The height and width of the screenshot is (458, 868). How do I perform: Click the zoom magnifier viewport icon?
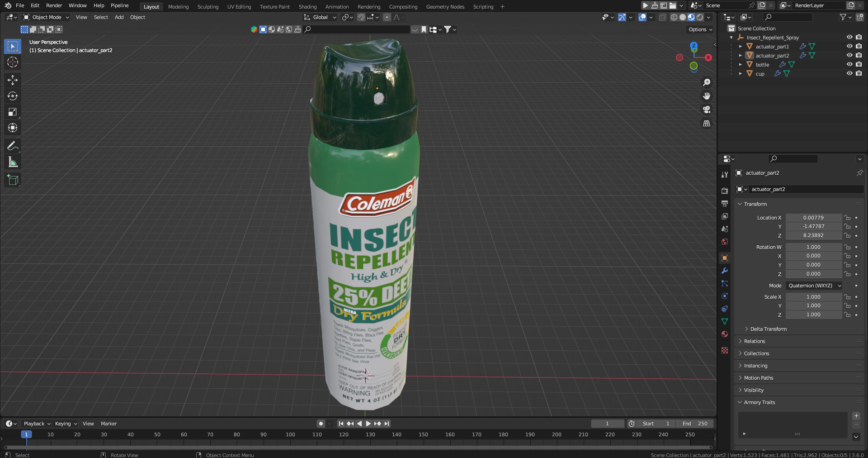(x=707, y=82)
